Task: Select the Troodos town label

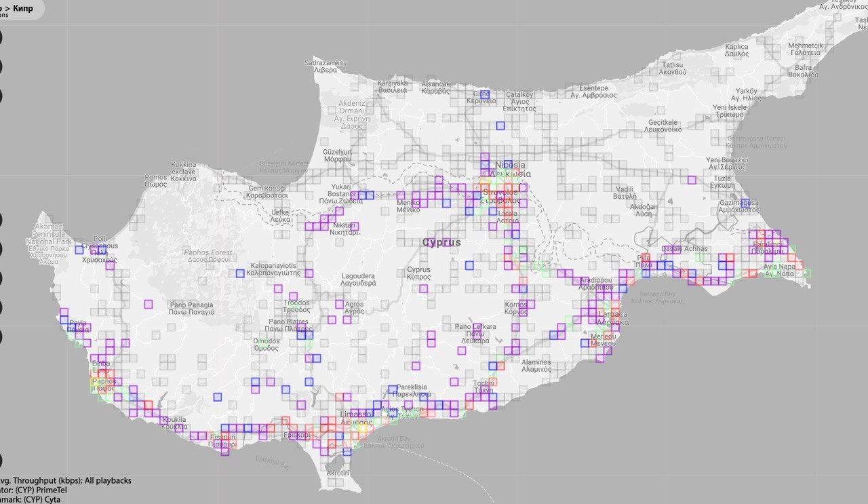Action: pos(296,303)
